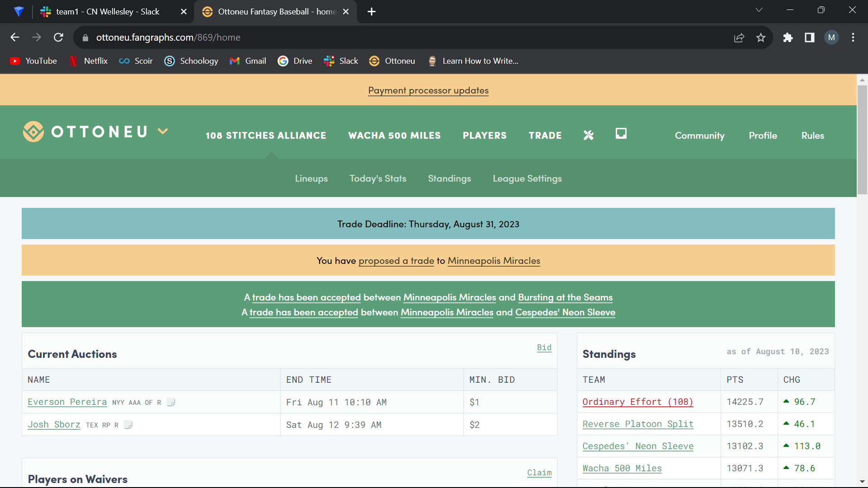Open the Profile link
The height and width of the screenshot is (488, 868).
(x=763, y=136)
